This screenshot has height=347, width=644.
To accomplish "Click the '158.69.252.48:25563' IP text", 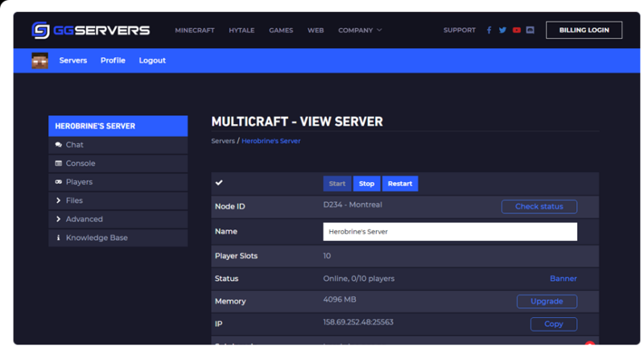I will pyautogui.click(x=358, y=322).
